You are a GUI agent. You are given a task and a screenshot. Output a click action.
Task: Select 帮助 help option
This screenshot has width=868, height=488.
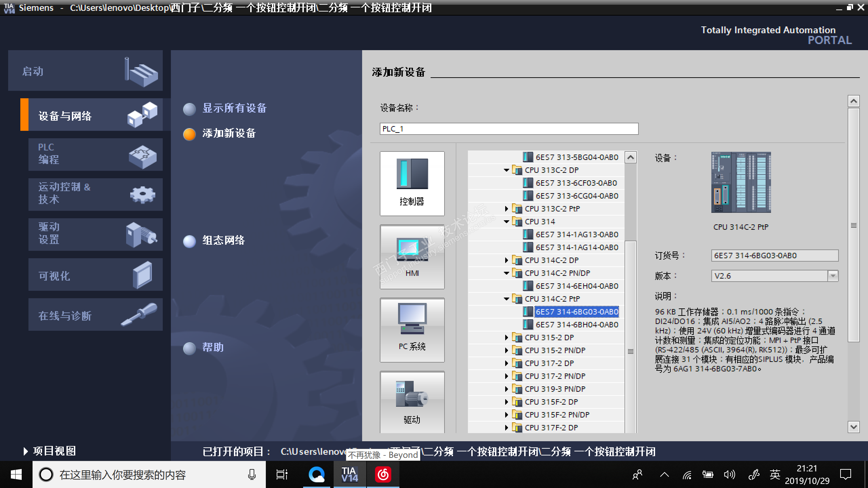(x=213, y=347)
